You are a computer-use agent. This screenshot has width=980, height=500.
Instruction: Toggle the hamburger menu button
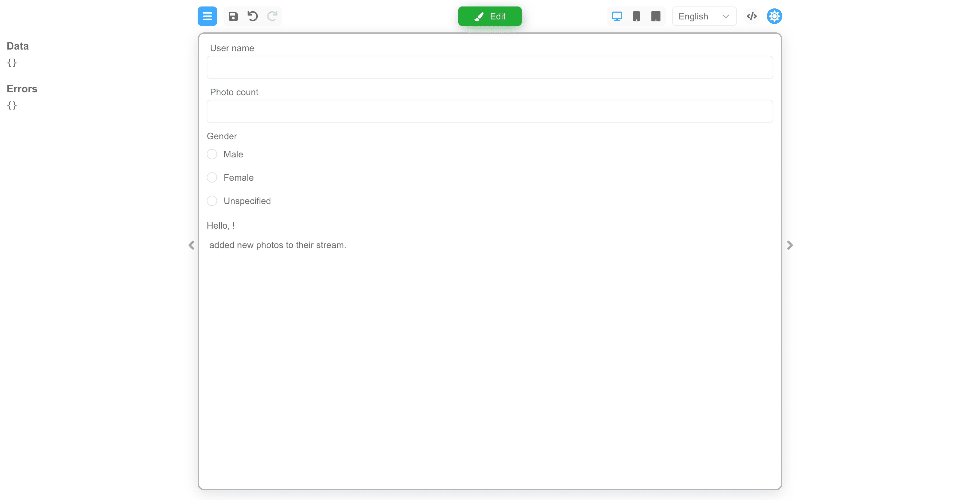207,16
